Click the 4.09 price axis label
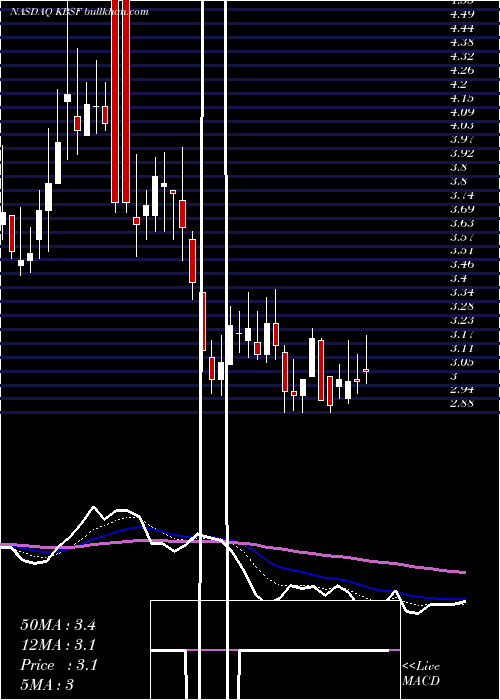 pos(462,112)
